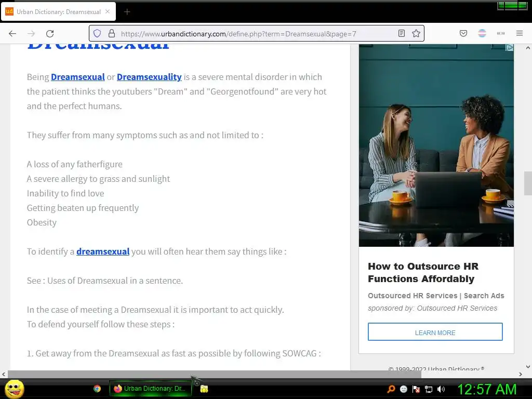Click the horizontal scroll right arrow

(521, 374)
